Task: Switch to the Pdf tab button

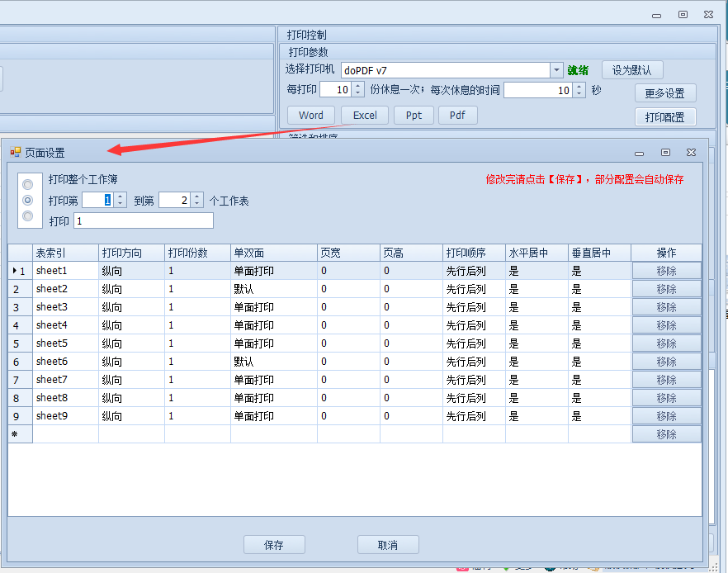Action: [458, 115]
